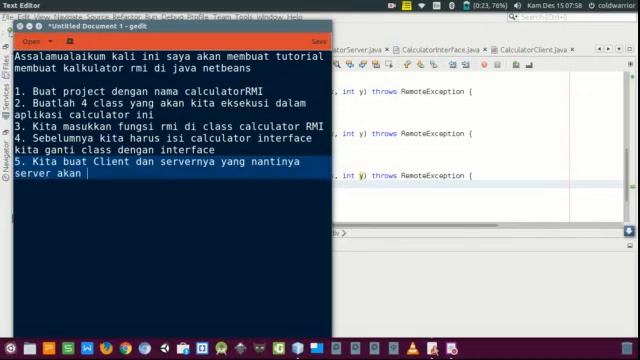Launch the Files manager from the dock
The image size is (640, 360).
[30, 348]
